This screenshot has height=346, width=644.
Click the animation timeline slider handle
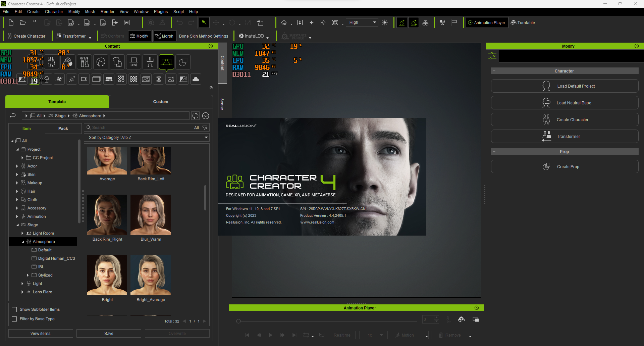(238, 321)
